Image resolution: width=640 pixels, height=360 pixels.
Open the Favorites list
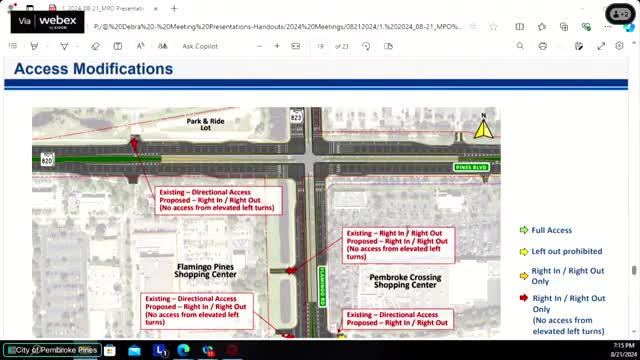coord(542,27)
